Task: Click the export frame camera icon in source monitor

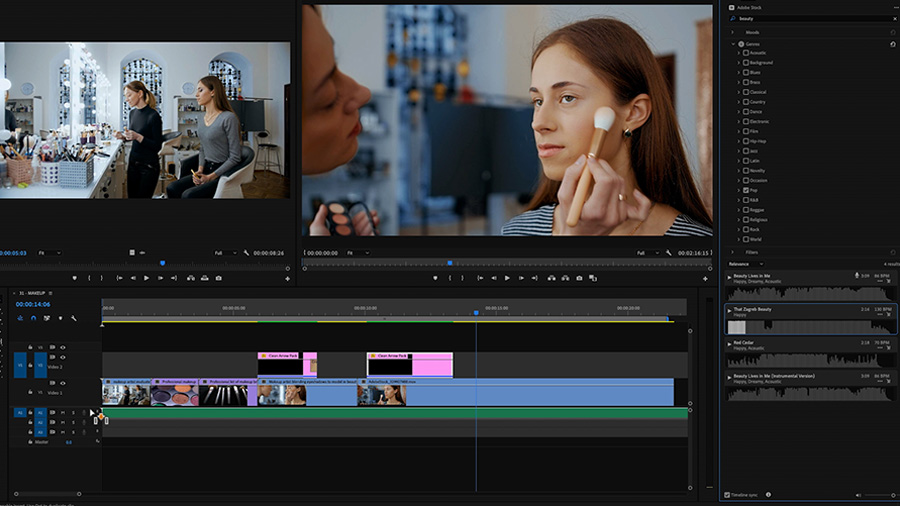Action: 219,278
